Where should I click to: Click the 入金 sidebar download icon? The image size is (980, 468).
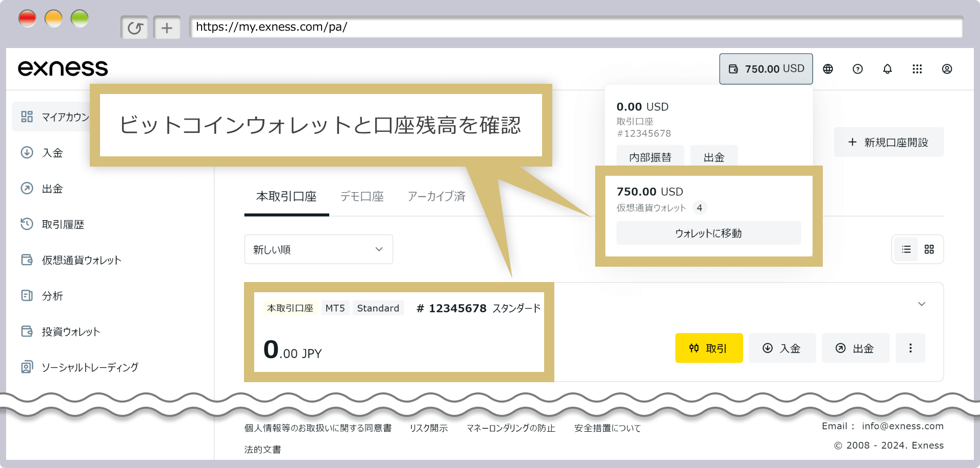click(x=27, y=152)
